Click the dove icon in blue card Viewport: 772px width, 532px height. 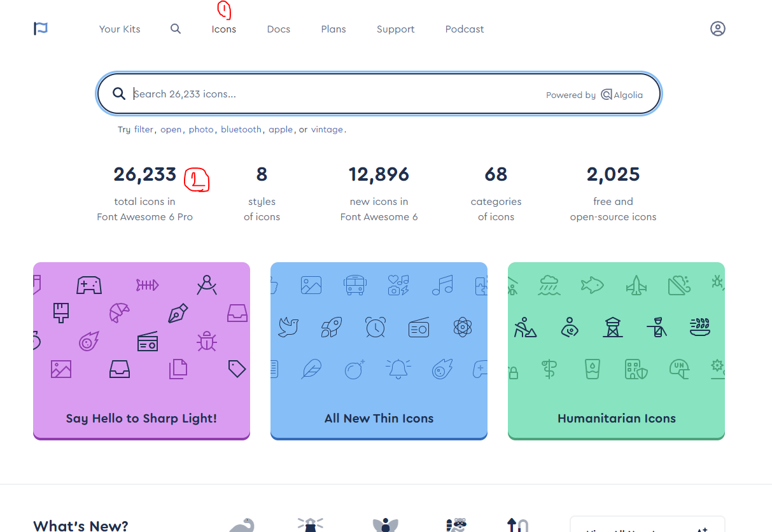(288, 328)
